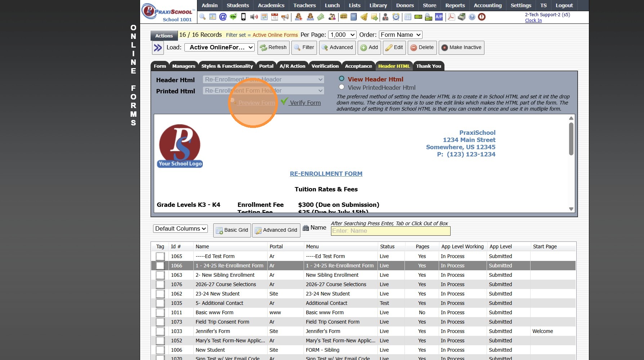Click the red alert circle icon

click(482, 17)
